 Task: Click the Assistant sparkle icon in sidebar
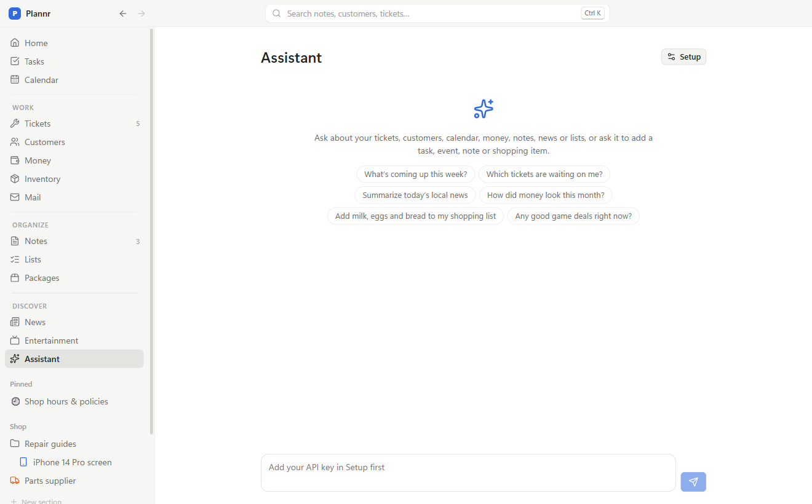(15, 359)
